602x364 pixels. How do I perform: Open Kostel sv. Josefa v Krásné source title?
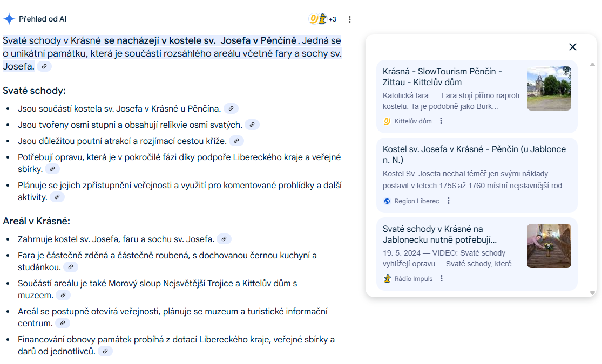click(x=474, y=154)
